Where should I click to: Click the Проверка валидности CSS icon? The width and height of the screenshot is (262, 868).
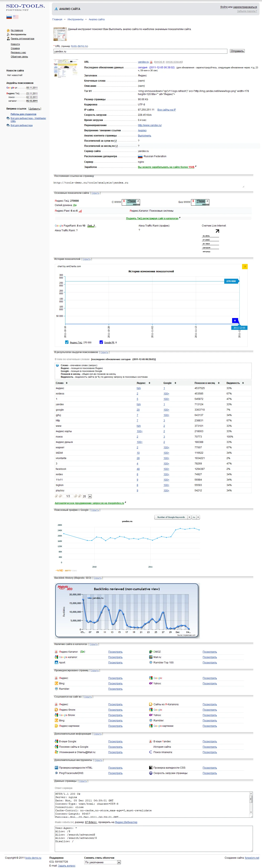151,768
